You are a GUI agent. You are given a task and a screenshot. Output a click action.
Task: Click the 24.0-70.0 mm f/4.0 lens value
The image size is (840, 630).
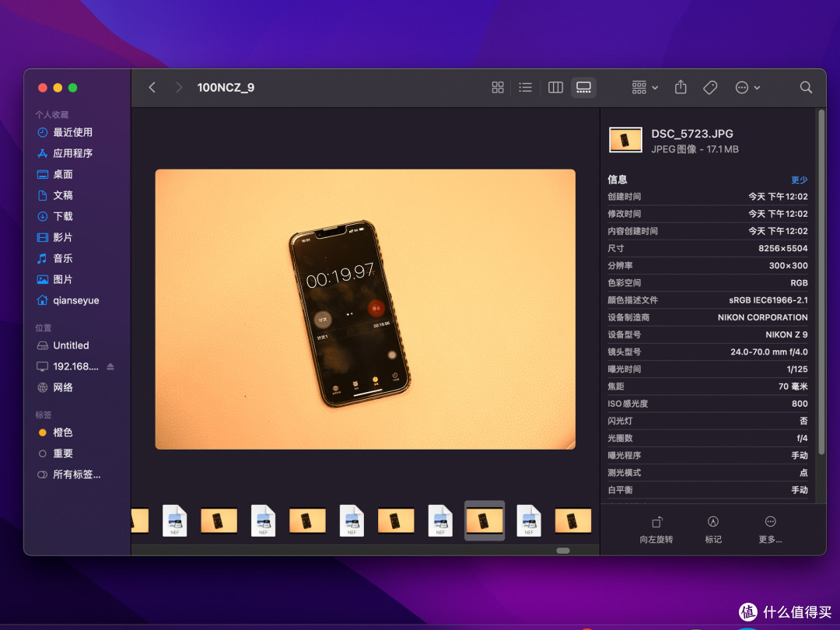768,352
